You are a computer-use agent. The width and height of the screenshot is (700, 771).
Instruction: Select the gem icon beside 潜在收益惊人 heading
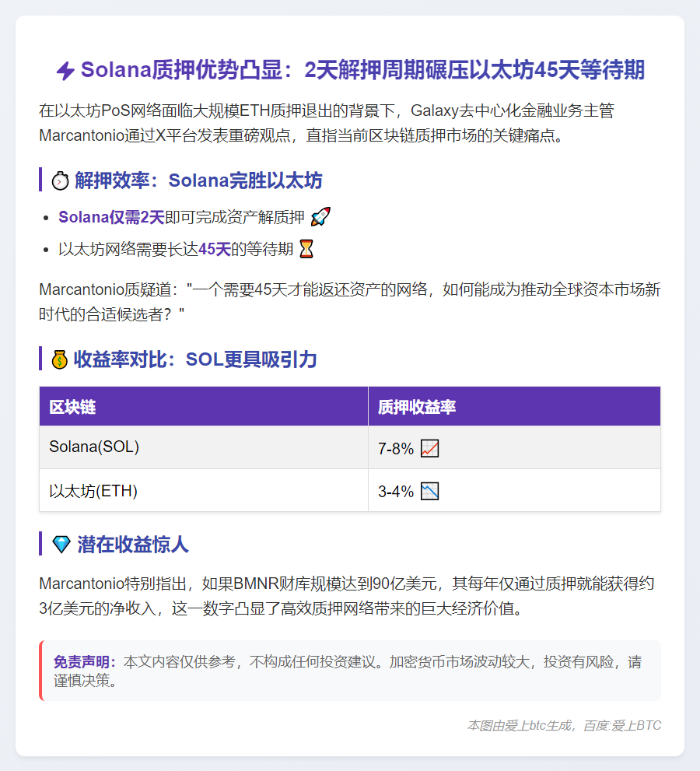pyautogui.click(x=60, y=545)
